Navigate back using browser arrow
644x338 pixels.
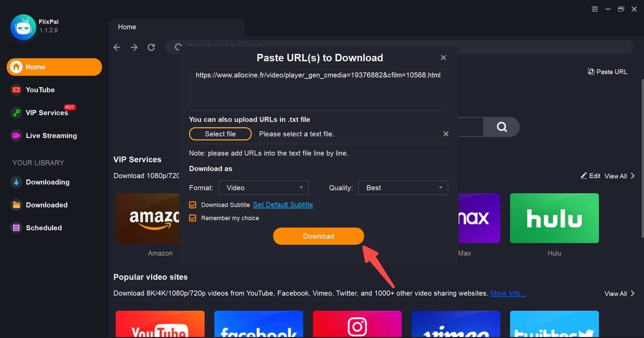coord(117,47)
